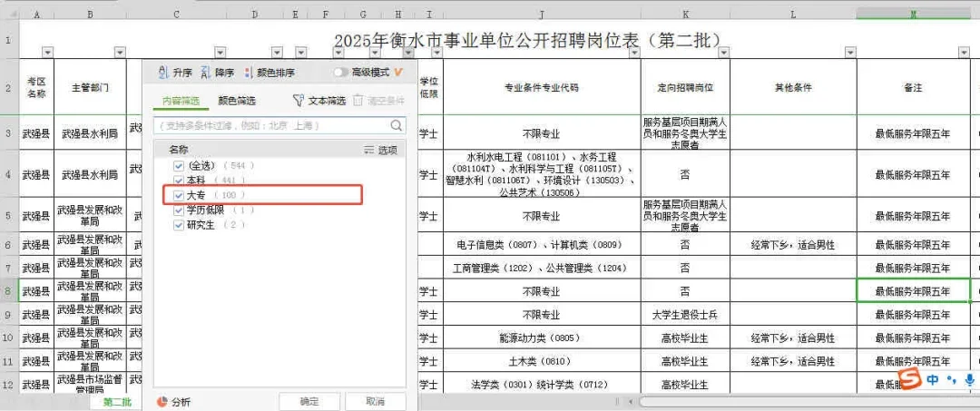Click 武强县水利局 cell in row 3
This screenshot has width=980, height=411.
point(90,133)
